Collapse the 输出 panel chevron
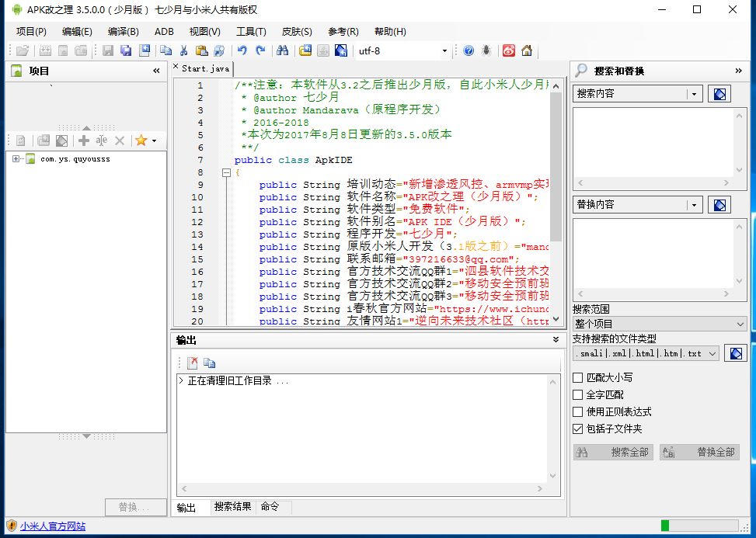 tap(556, 339)
